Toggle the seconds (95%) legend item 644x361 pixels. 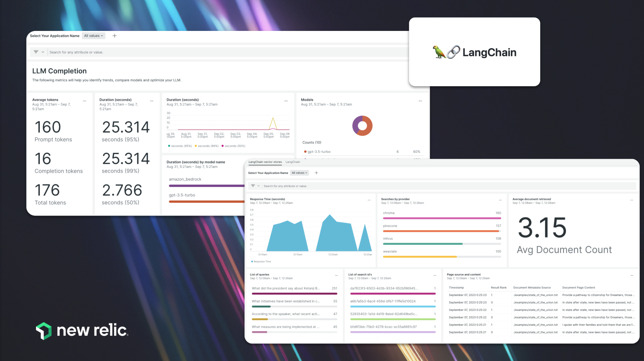(179, 146)
